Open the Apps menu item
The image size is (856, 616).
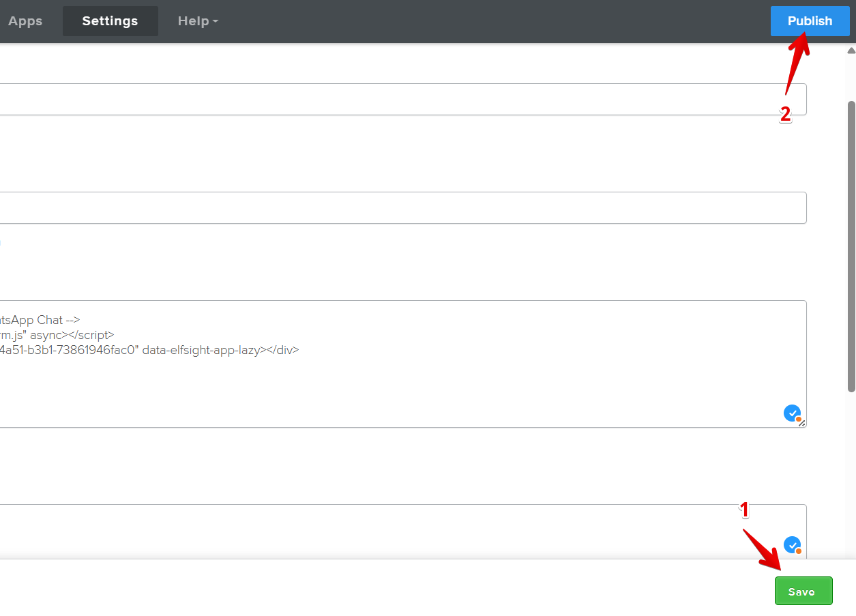point(25,21)
